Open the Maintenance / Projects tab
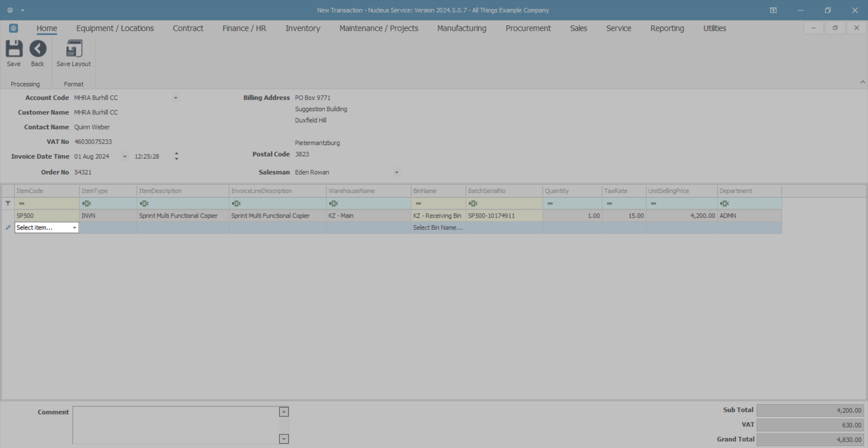 click(379, 28)
